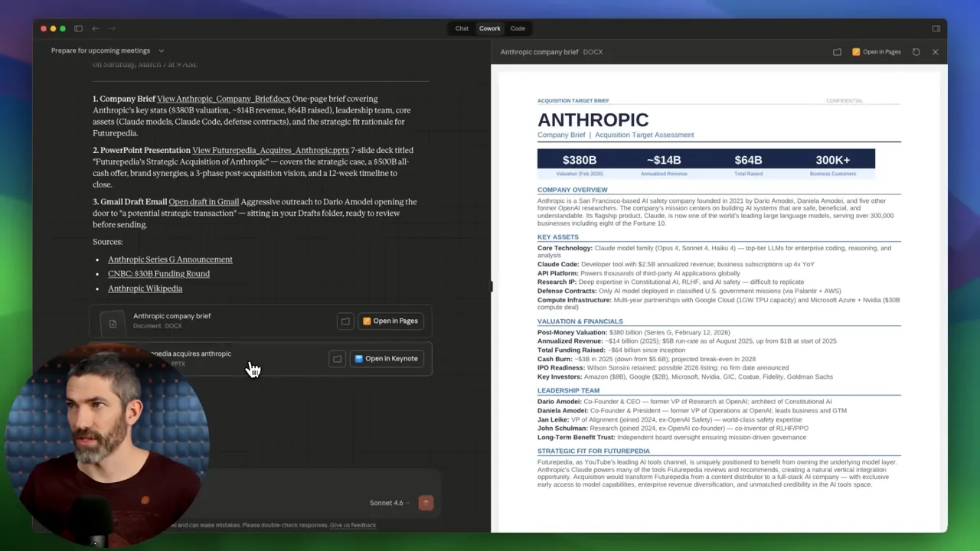The height and width of the screenshot is (551, 980).
Task: Open in Pages from the preview header
Action: point(876,52)
